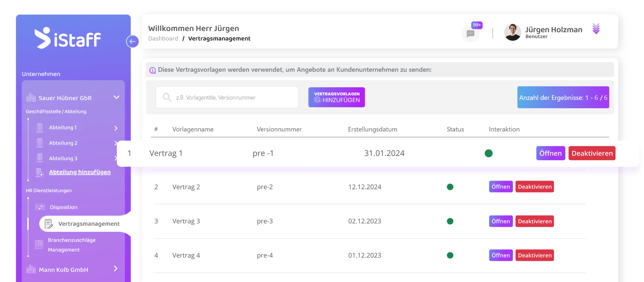
Task: Select Vertrag 2 name cell
Action: click(x=186, y=187)
